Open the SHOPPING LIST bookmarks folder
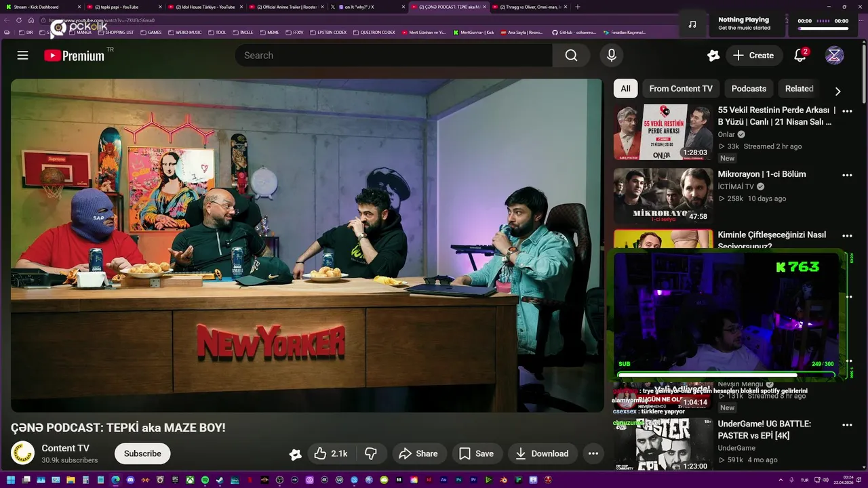Image resolution: width=868 pixels, height=488 pixels. [116, 33]
